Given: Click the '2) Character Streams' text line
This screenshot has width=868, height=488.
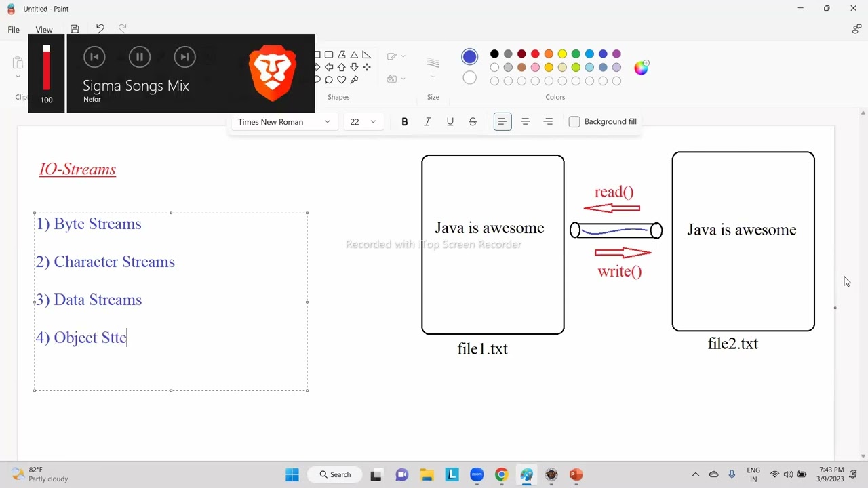Looking at the screenshot, I should pos(105,262).
